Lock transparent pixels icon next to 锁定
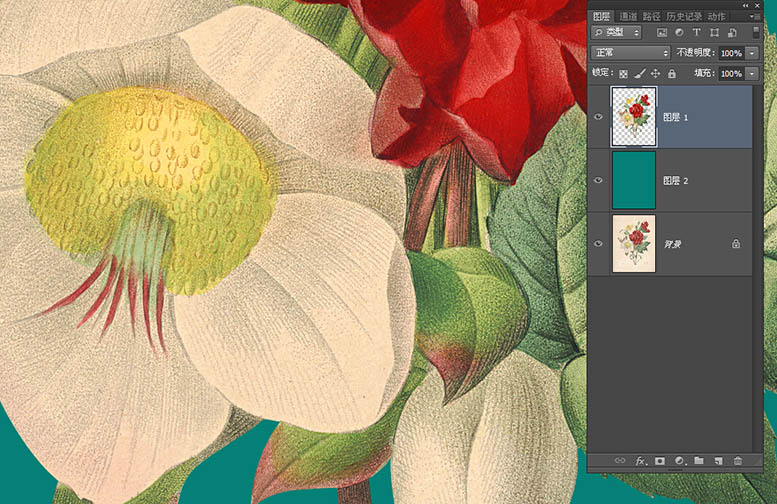The width and height of the screenshot is (777, 504). pyautogui.click(x=623, y=74)
